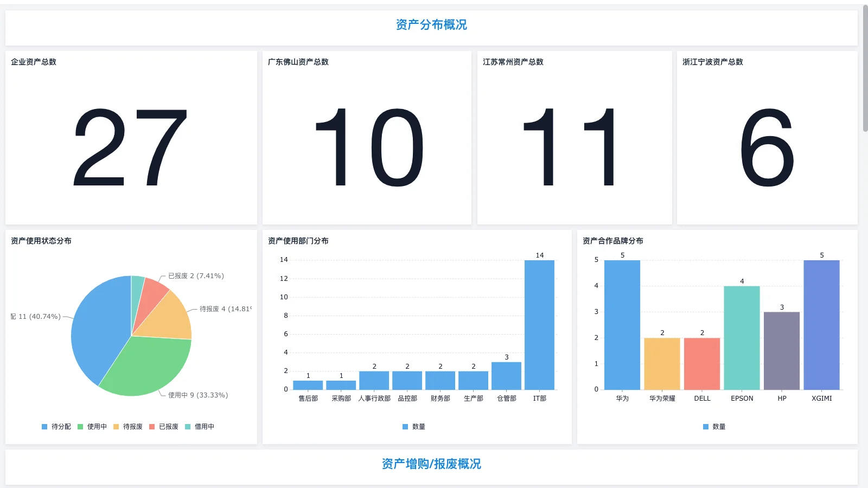Viewport: 868px width, 488px height.
Task: Select the 售后部 bar in department chart
Action: coord(308,385)
